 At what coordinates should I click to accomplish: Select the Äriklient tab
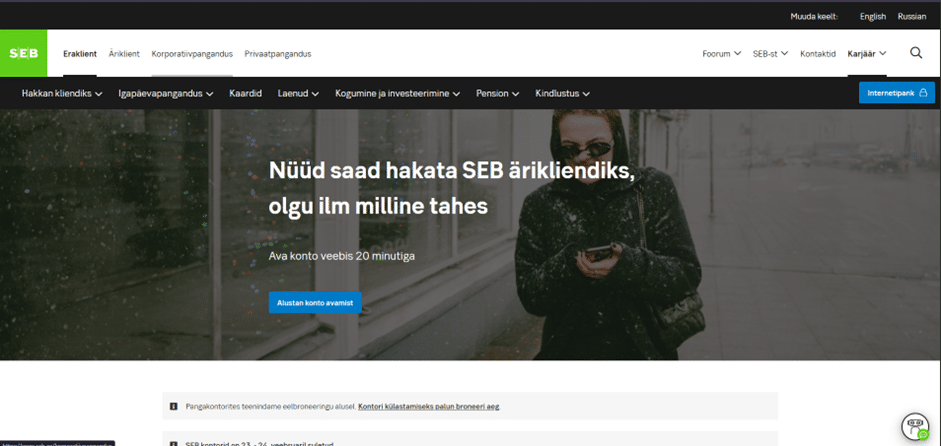[x=124, y=53]
